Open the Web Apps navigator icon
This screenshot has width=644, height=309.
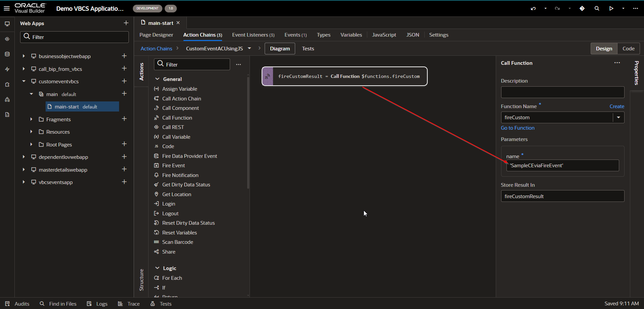pos(7,24)
